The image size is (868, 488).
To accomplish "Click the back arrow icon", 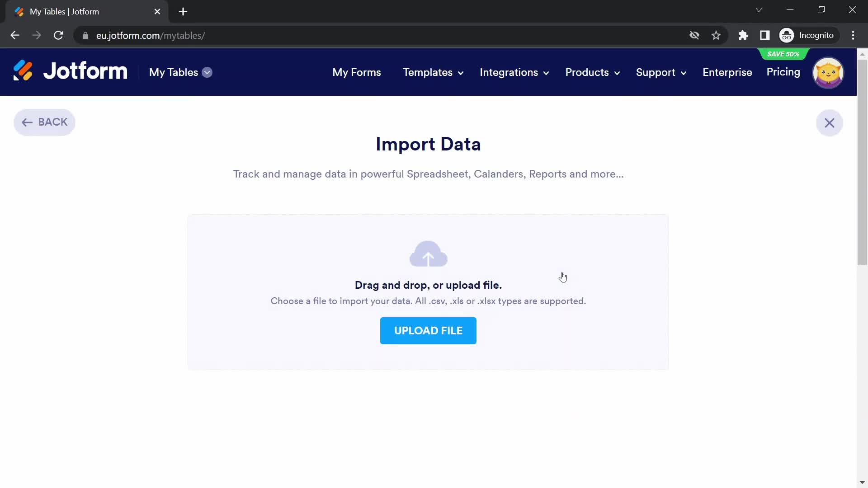I will pyautogui.click(x=27, y=122).
